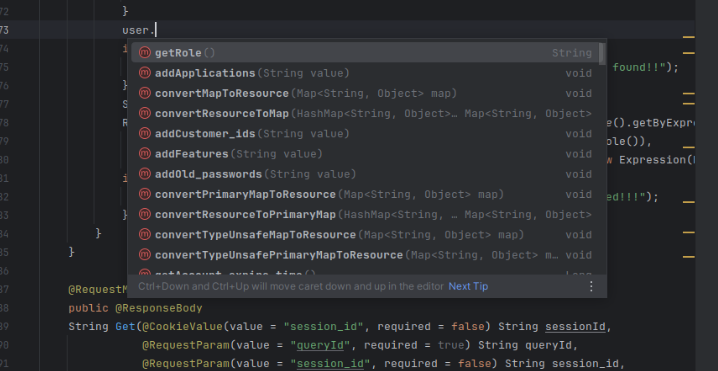The image size is (718, 371).
Task: Choose addApplications(String value) suggestion
Action: tap(365, 73)
